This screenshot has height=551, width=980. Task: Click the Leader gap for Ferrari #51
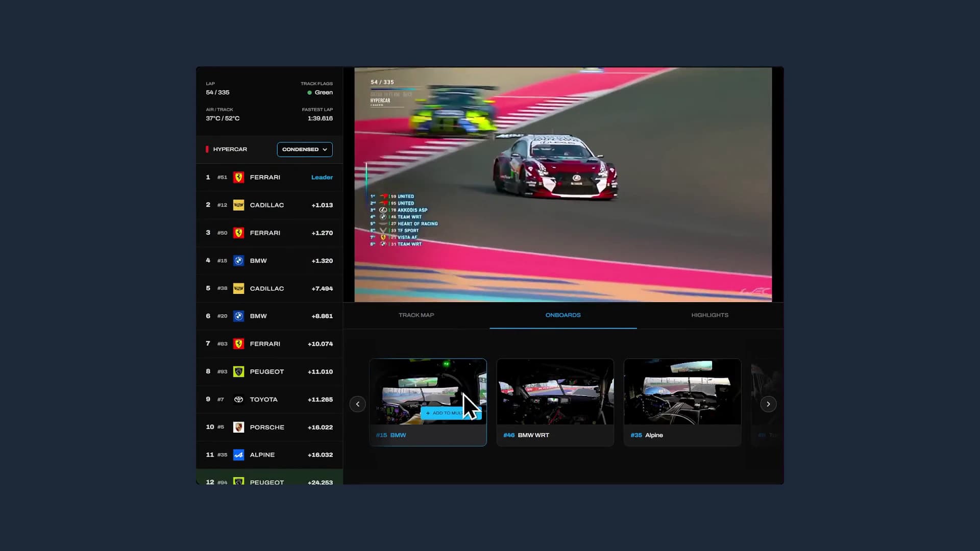(x=322, y=178)
